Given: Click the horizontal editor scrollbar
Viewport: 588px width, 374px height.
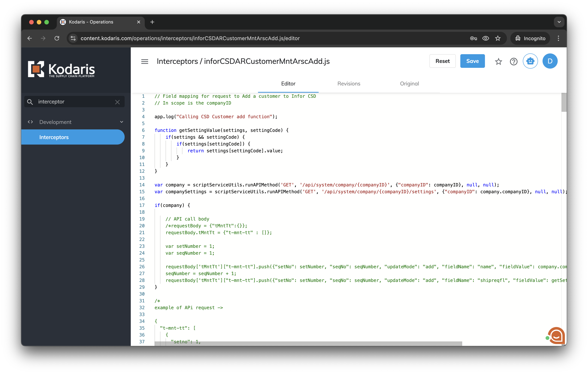Looking at the screenshot, I should (308, 343).
